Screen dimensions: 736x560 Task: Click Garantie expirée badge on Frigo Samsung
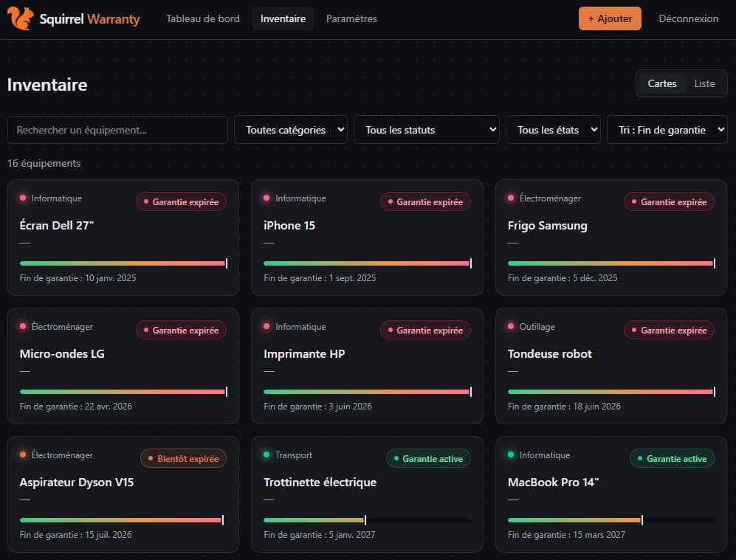coord(669,201)
